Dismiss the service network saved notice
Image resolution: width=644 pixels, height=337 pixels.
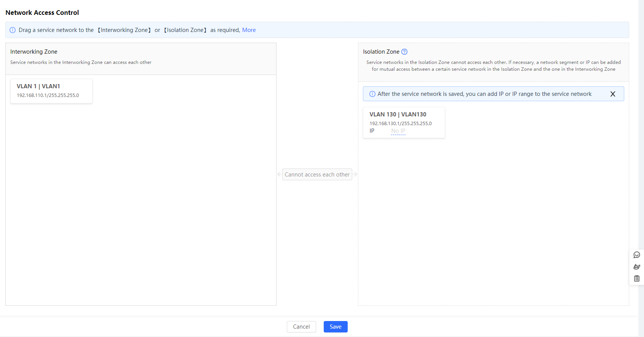point(612,94)
